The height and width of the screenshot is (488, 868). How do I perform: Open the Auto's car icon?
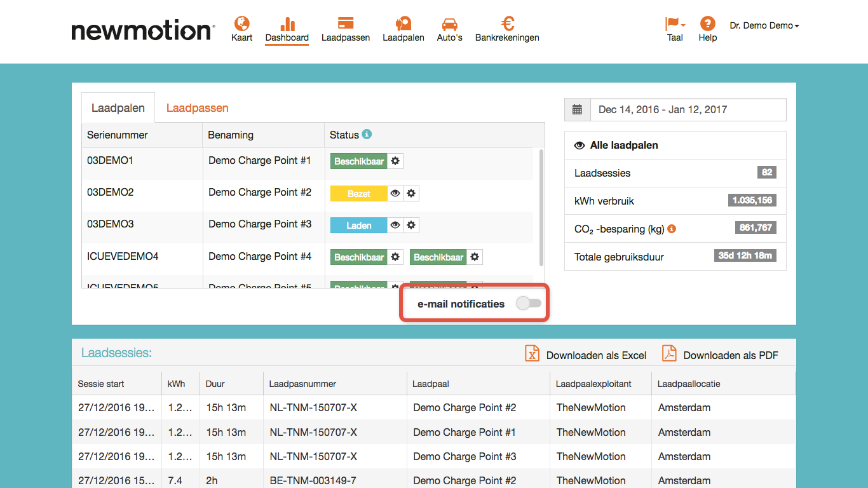pyautogui.click(x=449, y=25)
